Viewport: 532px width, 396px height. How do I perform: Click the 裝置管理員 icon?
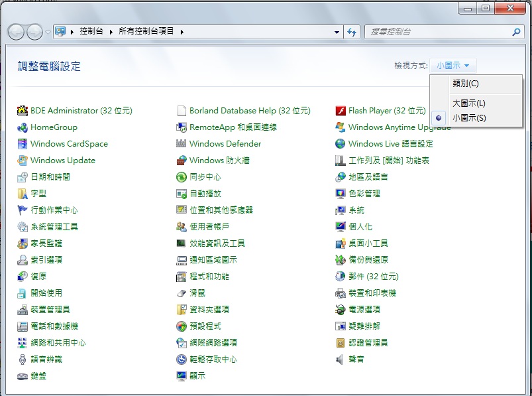(x=23, y=310)
